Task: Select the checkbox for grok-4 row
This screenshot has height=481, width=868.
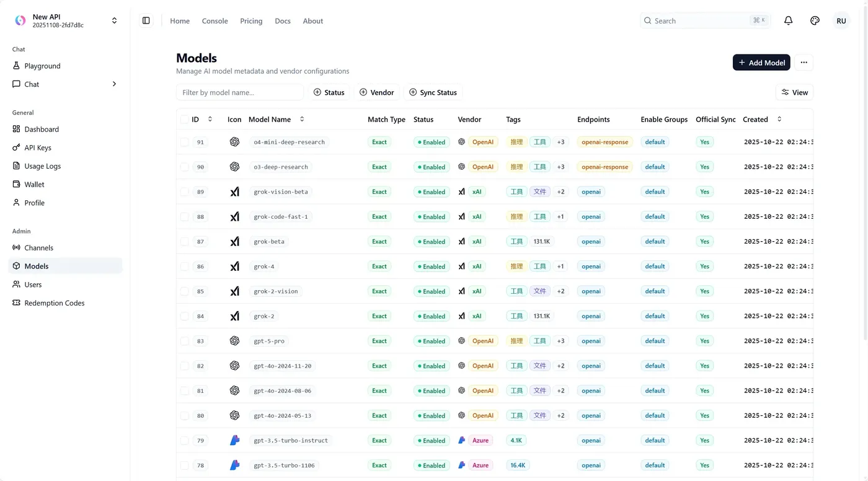Action: point(184,267)
